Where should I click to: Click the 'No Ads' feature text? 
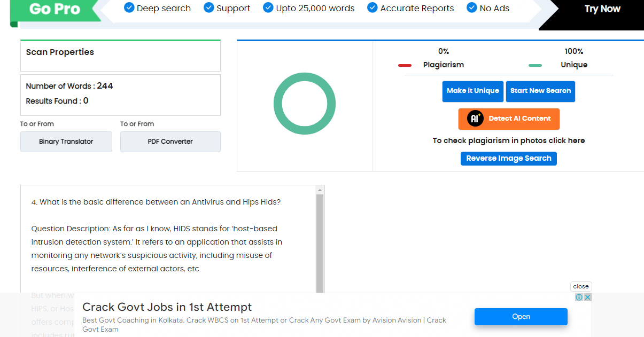point(494,9)
